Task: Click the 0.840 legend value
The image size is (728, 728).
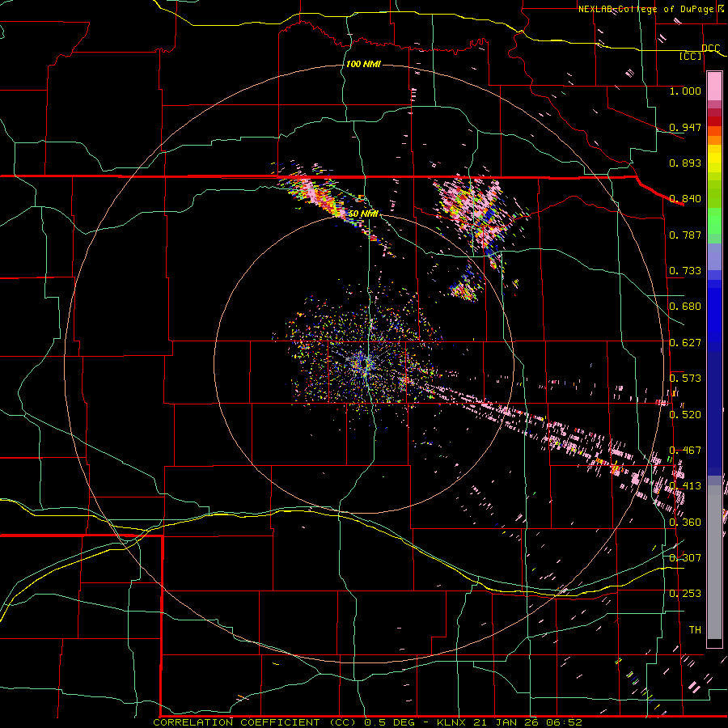Action: [685, 199]
